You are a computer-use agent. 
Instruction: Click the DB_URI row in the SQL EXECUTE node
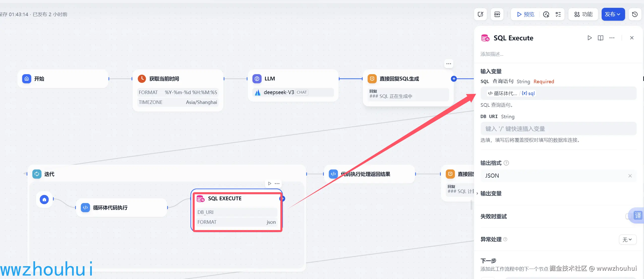click(x=237, y=212)
